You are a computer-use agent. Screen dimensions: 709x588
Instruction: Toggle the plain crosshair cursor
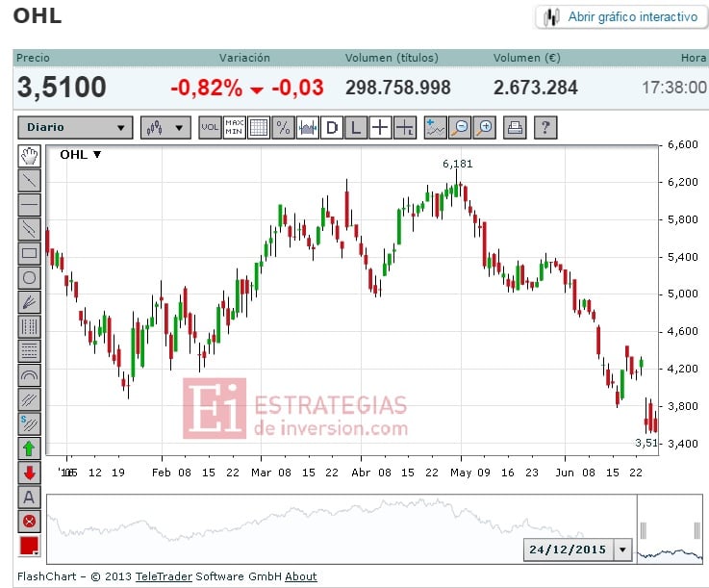pyautogui.click(x=380, y=128)
